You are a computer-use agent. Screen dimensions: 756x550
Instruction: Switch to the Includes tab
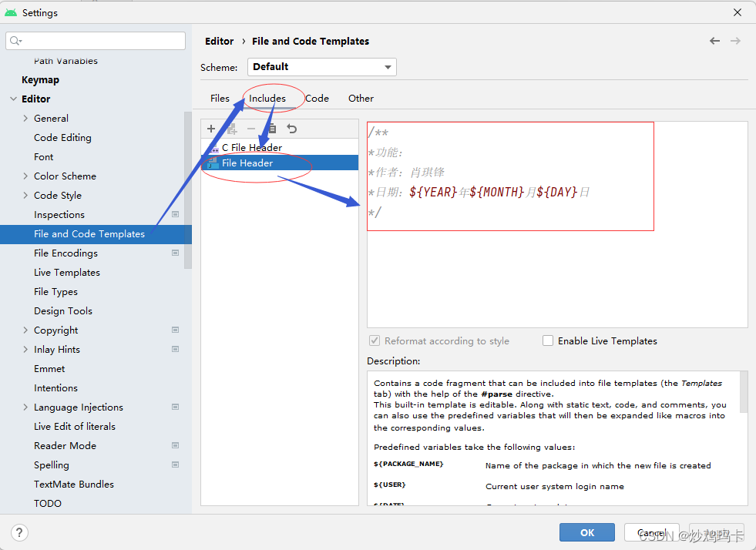pyautogui.click(x=267, y=99)
